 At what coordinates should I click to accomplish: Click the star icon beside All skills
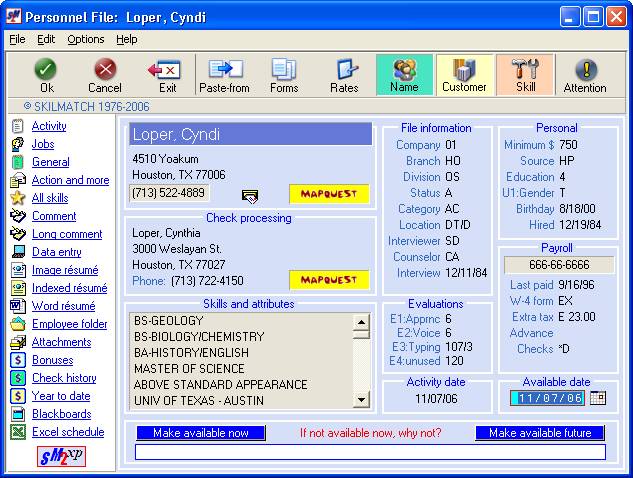coord(18,198)
